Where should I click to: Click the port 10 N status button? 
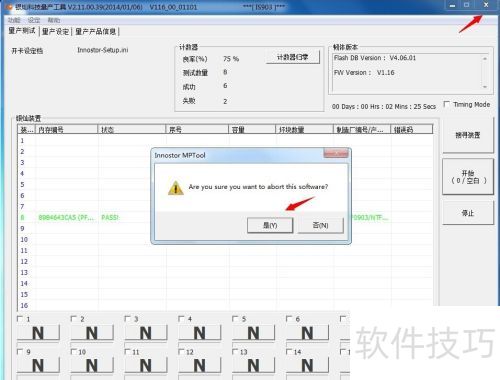[x=92, y=365]
